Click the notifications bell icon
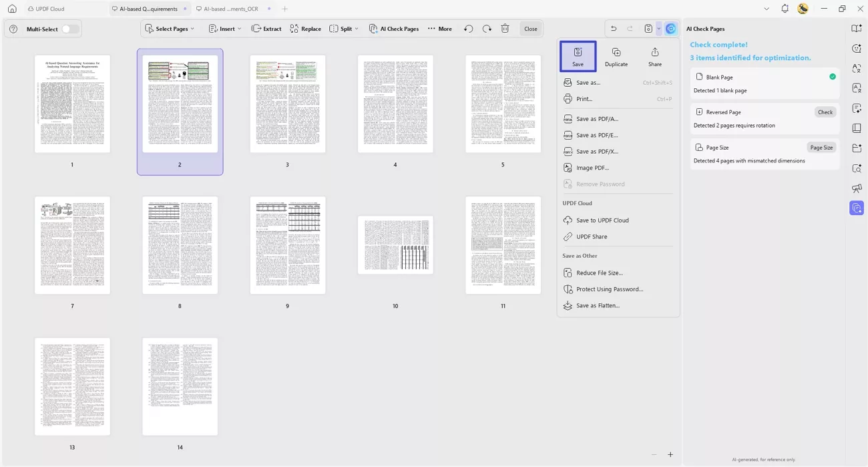The image size is (868, 467). pyautogui.click(x=785, y=9)
